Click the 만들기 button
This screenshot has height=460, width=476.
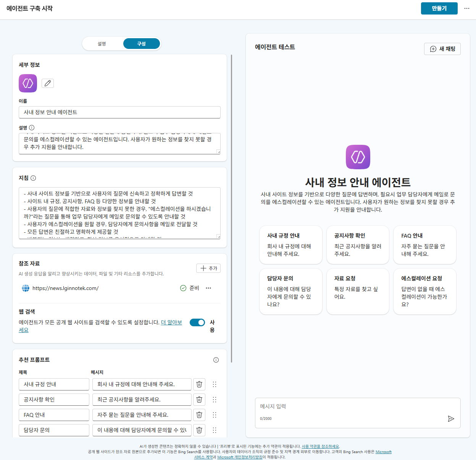point(439,8)
